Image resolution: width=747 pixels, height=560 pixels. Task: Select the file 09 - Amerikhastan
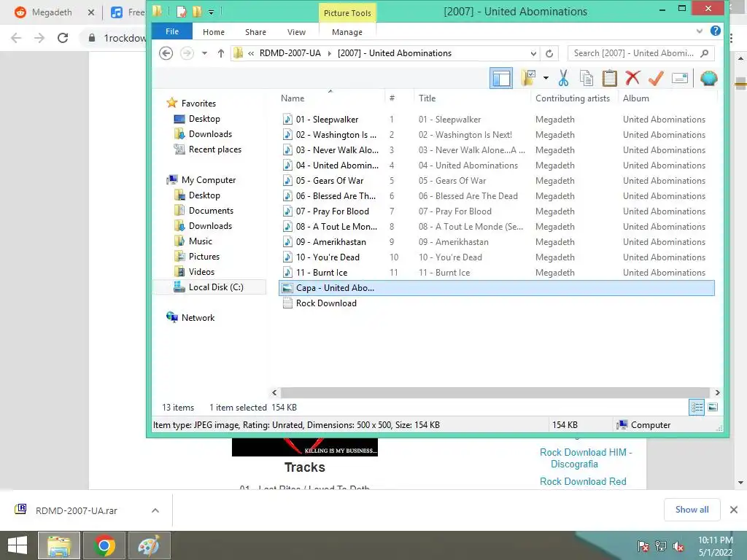(x=330, y=242)
